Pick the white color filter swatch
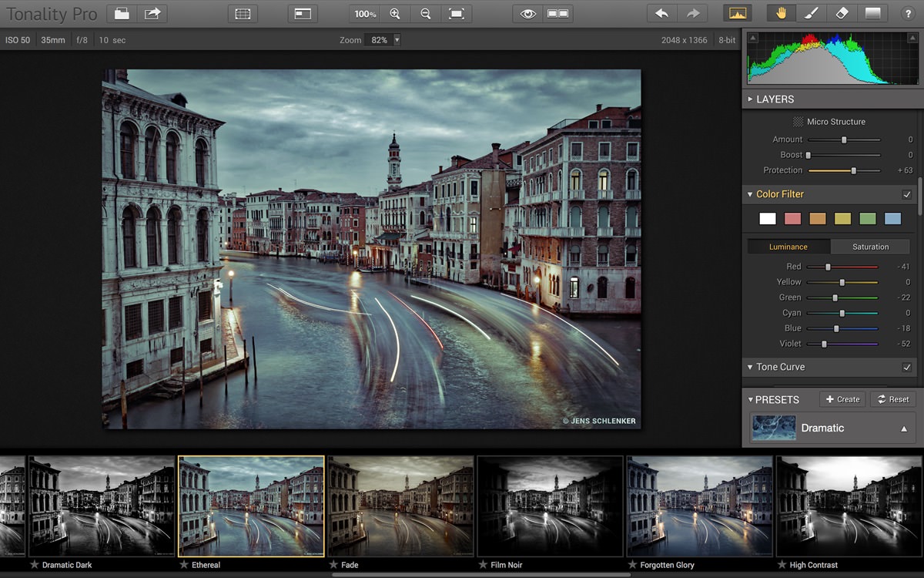924x578 pixels. pyautogui.click(x=768, y=219)
